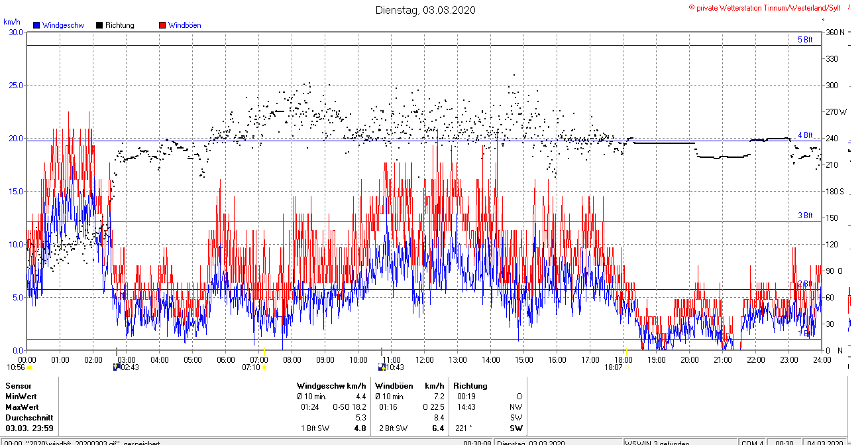The image size is (868, 445).
Task: Click the 02:43 time label below the axis
Action: coord(130,367)
